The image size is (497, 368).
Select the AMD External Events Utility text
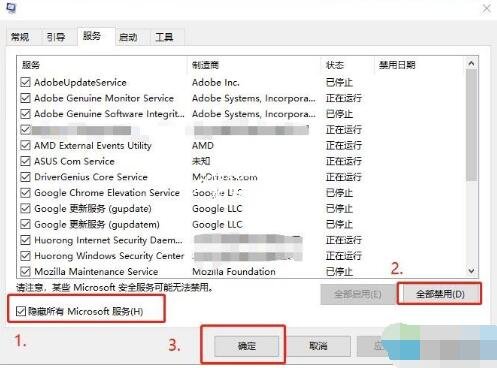[x=93, y=145]
